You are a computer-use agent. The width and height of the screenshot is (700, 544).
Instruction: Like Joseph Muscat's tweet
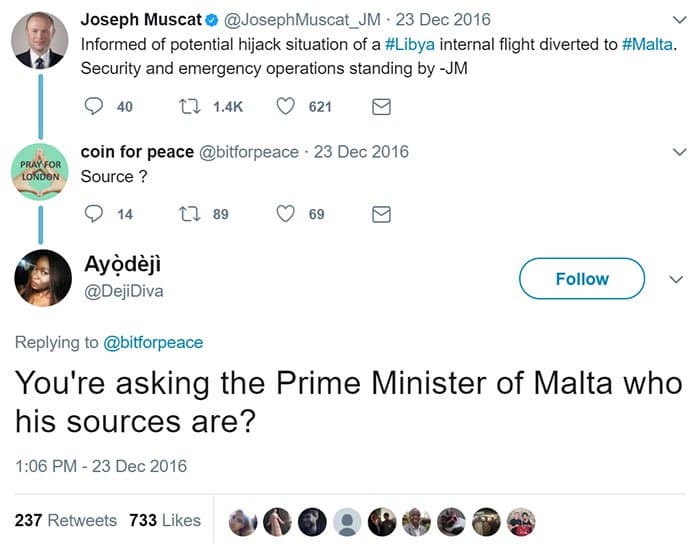tap(285, 106)
